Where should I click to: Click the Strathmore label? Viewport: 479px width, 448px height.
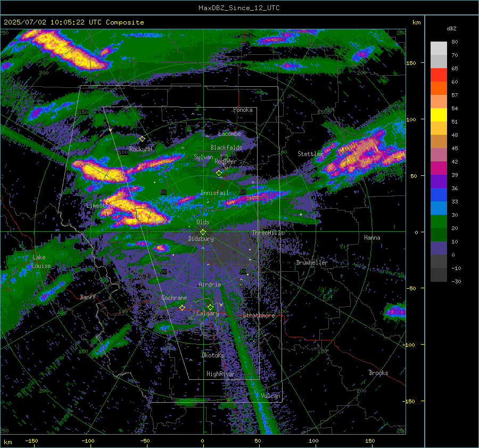tap(259, 315)
